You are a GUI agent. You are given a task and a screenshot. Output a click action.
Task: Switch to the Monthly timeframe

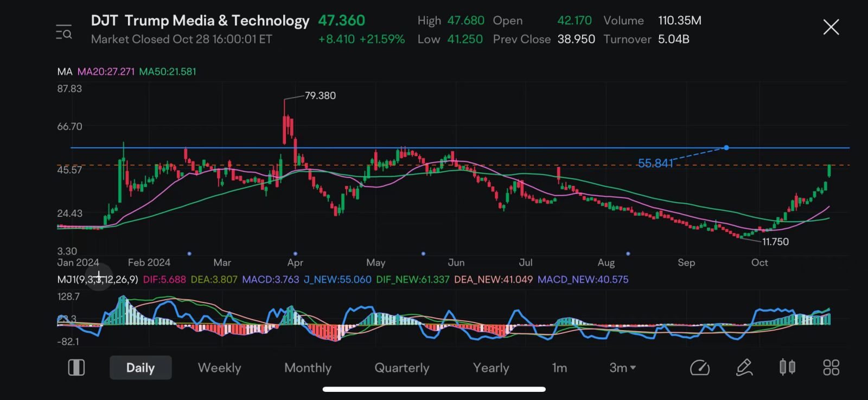tap(308, 368)
